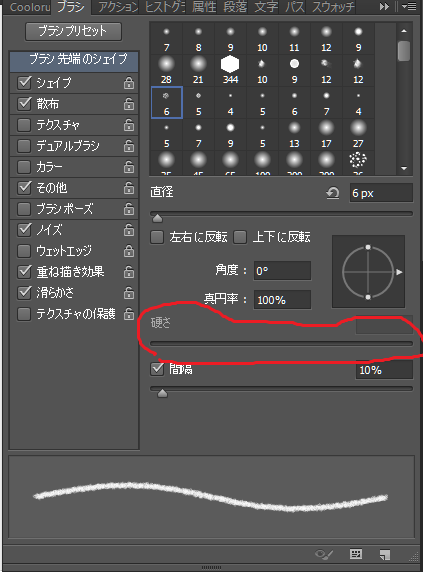Screen dimensions: 423x572
Task: Disable the 滑らかさ checkbox
Action: point(24,293)
